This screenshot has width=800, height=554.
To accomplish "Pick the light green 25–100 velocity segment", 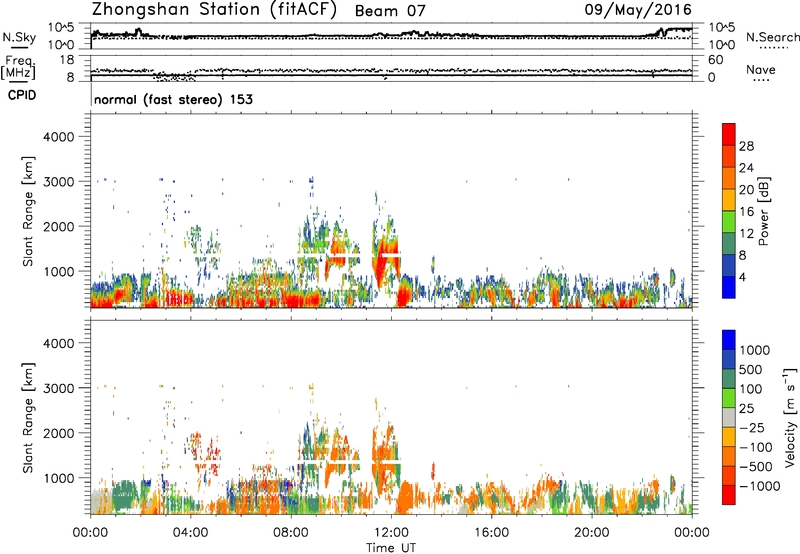I will [x=729, y=399].
